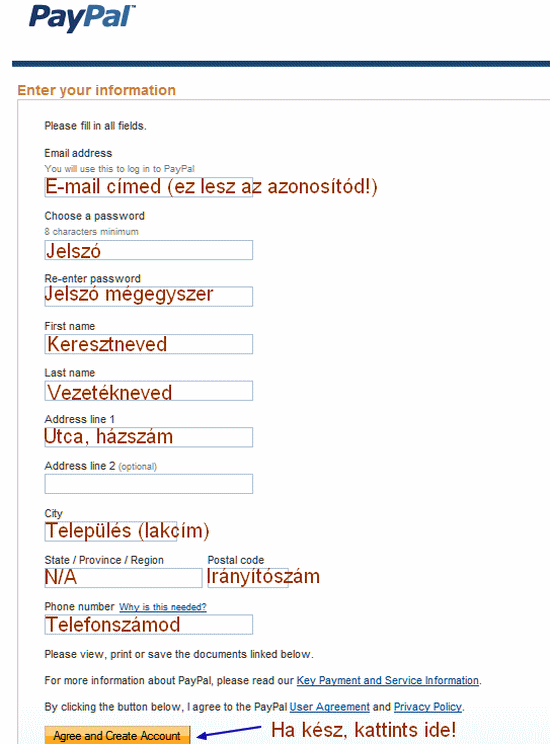The width and height of the screenshot is (550, 744).
Task: Click the State / Province / Region field
Action: (123, 578)
